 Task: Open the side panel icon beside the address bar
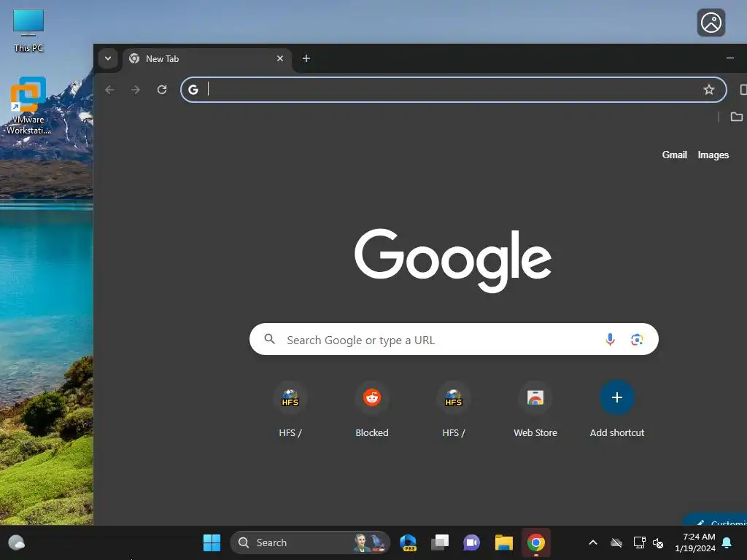pos(743,90)
